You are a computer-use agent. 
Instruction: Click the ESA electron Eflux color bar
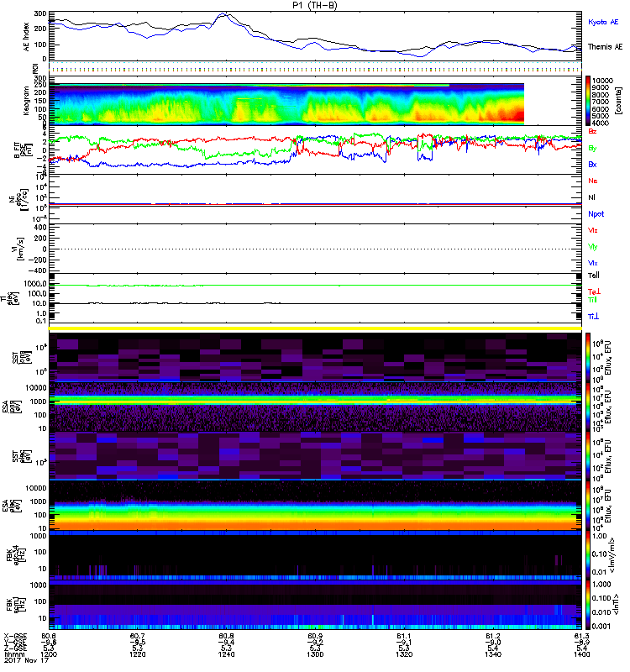587,506
